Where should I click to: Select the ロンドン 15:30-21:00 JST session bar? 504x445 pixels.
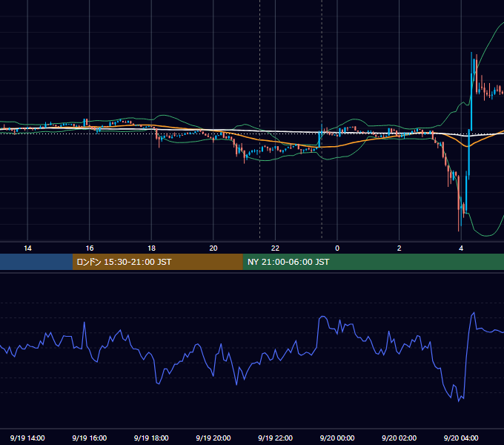[x=157, y=262]
